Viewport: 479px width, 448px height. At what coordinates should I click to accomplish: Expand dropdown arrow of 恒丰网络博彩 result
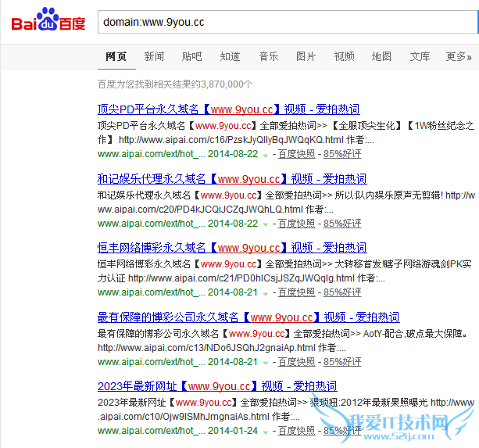[266, 294]
